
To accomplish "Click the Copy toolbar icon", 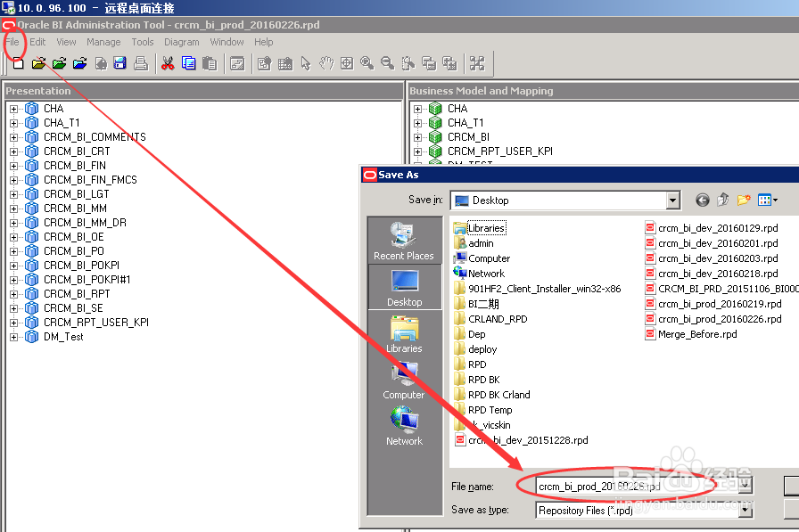I will (188, 63).
